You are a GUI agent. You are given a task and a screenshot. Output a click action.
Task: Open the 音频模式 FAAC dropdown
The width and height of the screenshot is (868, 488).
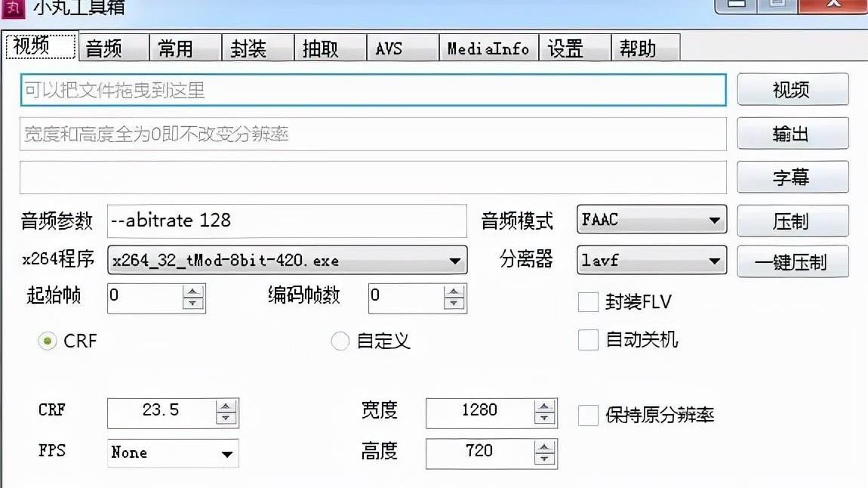pyautogui.click(x=716, y=220)
